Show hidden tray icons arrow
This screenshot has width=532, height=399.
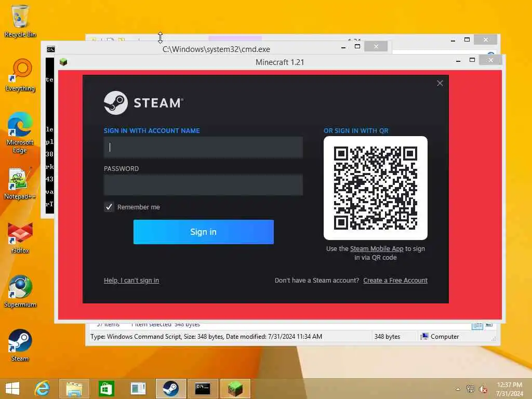[x=458, y=389]
